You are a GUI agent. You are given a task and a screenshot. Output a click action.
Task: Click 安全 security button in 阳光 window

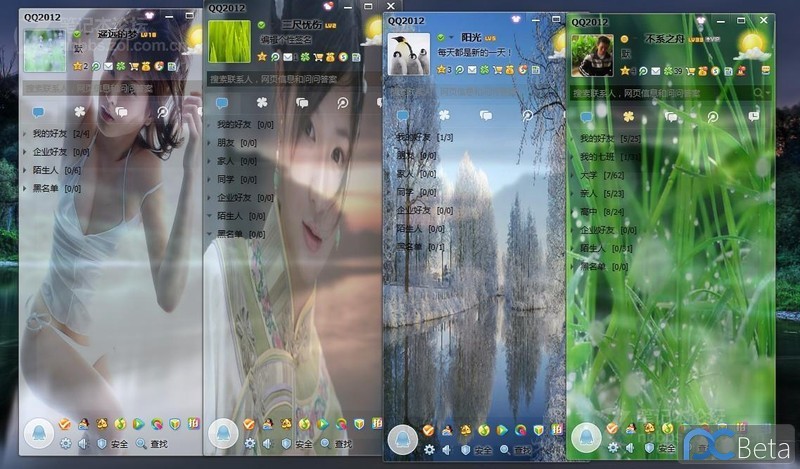[x=477, y=450]
